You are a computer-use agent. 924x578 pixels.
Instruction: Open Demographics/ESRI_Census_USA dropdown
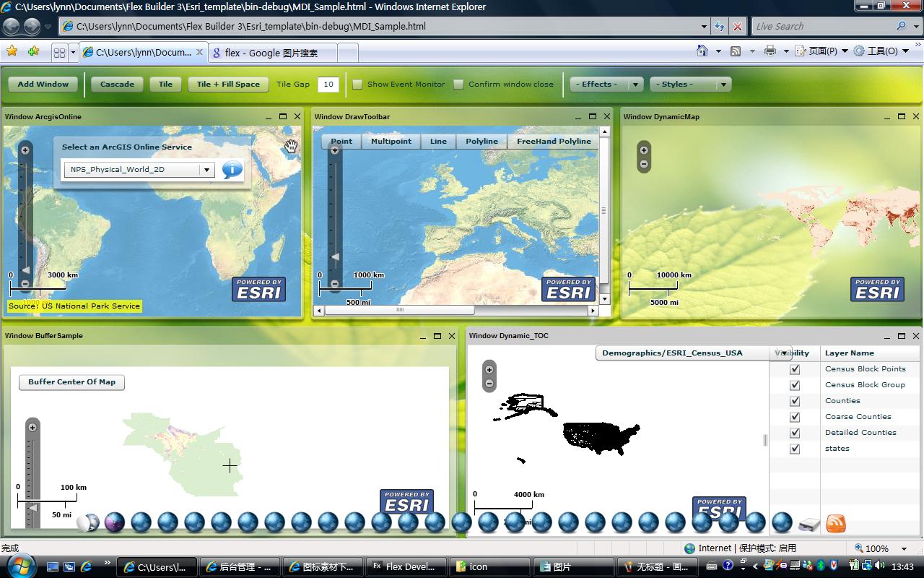pos(694,353)
